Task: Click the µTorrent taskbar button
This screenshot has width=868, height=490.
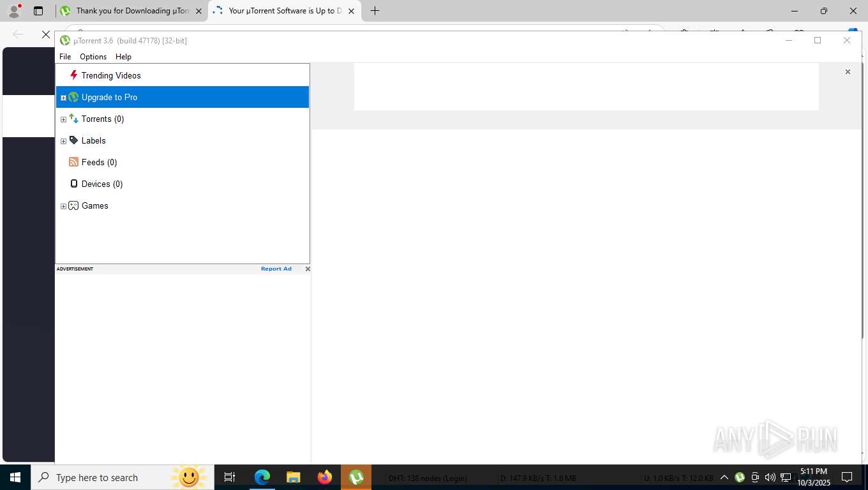Action: click(x=356, y=477)
